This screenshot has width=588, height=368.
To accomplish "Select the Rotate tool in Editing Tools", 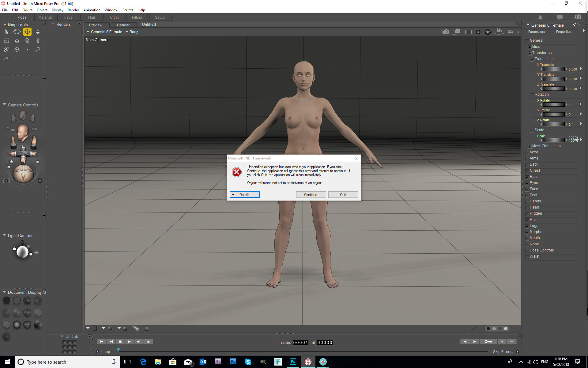I will (17, 32).
